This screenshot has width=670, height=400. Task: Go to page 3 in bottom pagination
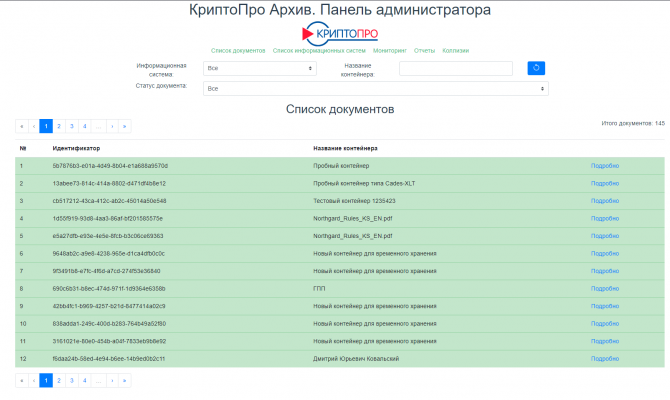[72, 380]
